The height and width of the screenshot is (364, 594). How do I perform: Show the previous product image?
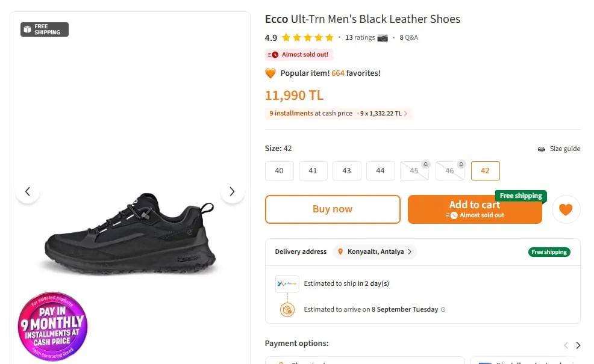click(x=28, y=191)
